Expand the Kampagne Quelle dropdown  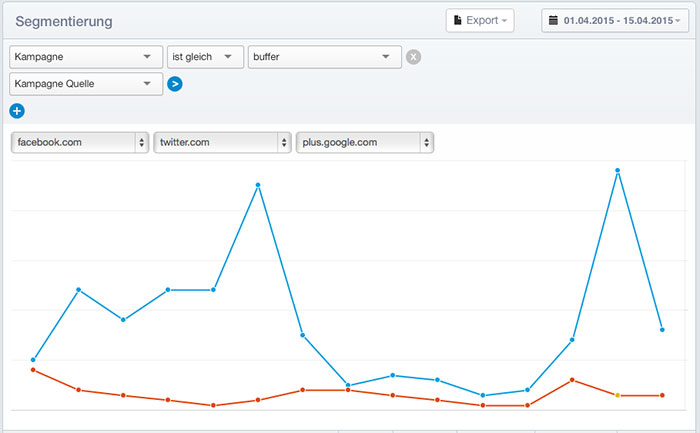pyautogui.click(x=86, y=84)
